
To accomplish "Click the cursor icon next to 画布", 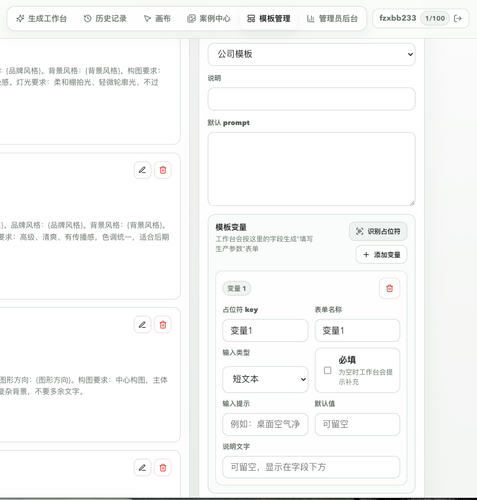I will 147,19.
